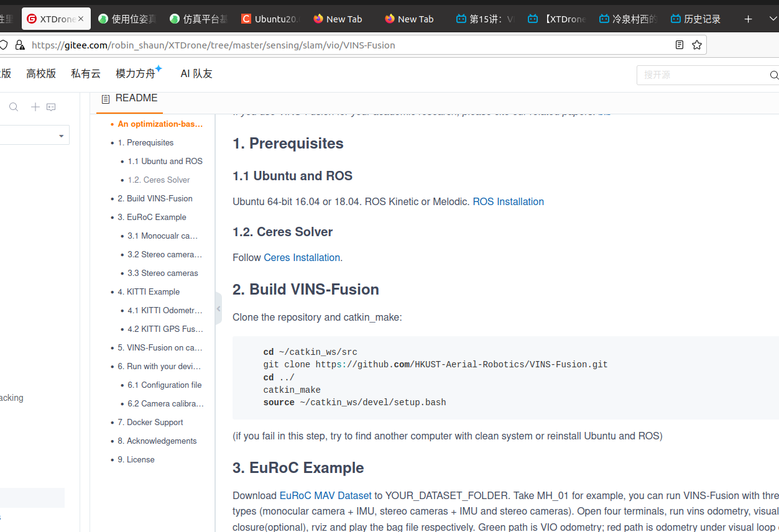Open a new browser tab with the plus button
Viewport: 779px width, 532px height.
pos(748,19)
